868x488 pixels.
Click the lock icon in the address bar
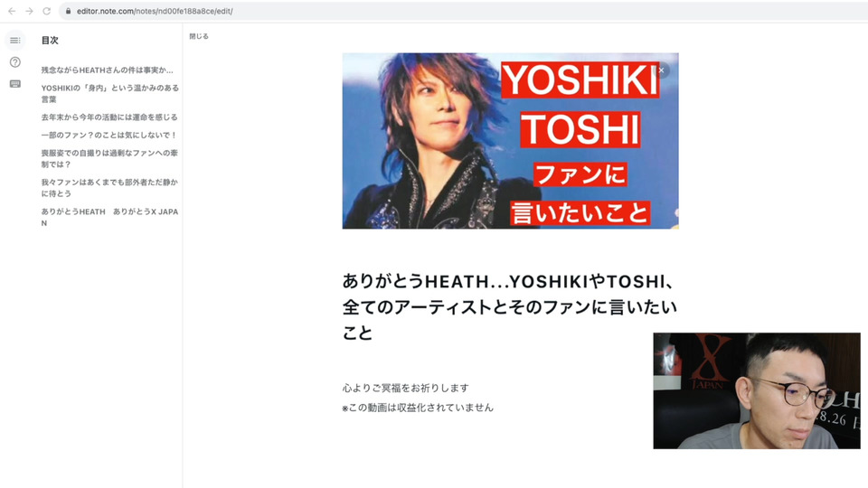click(68, 11)
